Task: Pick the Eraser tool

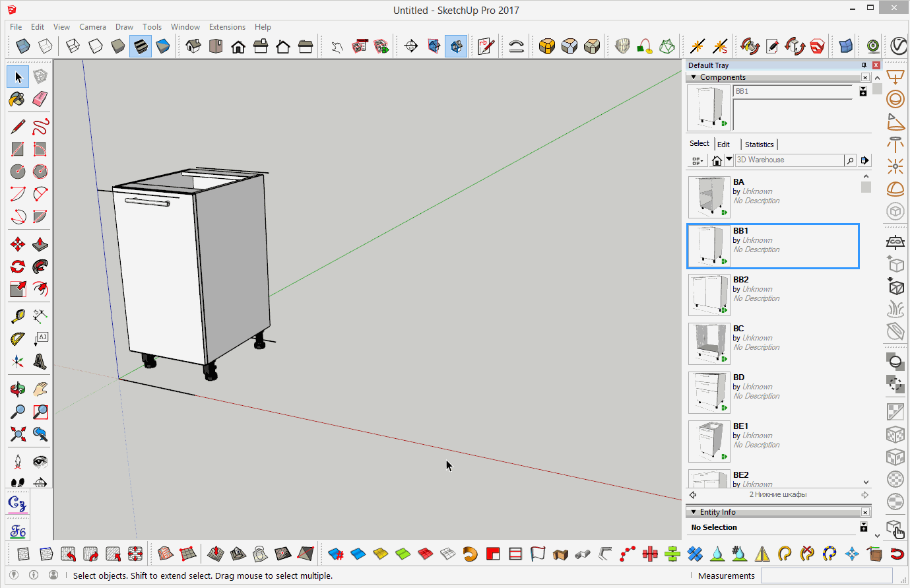Action: click(40, 99)
